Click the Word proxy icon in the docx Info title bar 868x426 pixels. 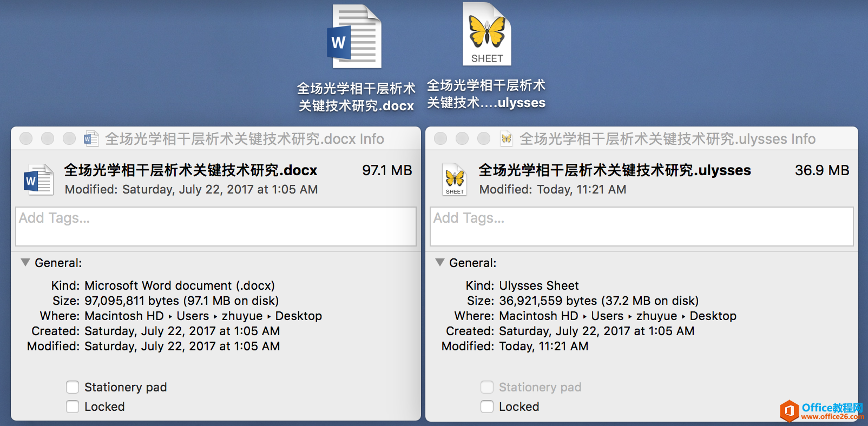point(91,139)
